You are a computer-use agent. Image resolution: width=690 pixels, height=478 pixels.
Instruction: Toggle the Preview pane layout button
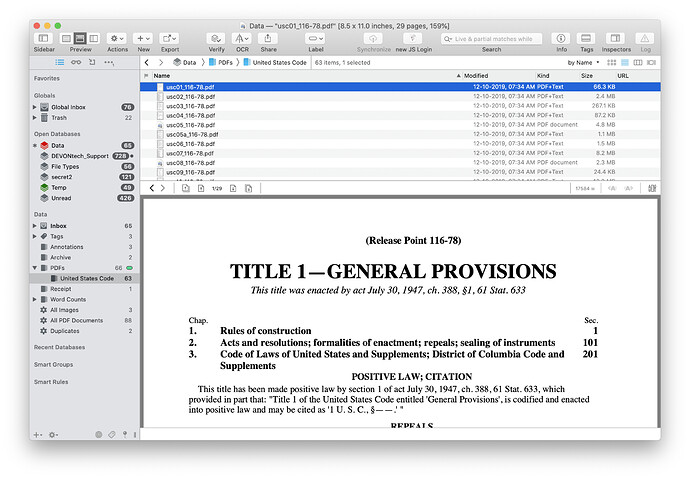point(80,37)
